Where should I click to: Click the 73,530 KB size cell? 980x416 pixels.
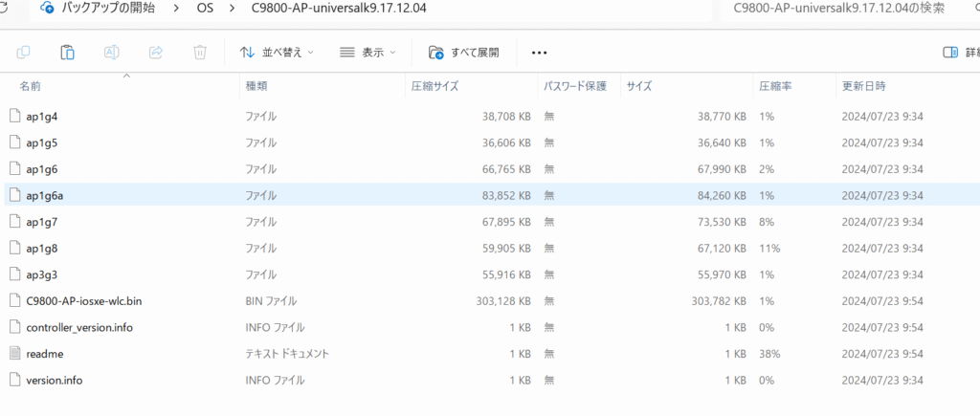(722, 223)
